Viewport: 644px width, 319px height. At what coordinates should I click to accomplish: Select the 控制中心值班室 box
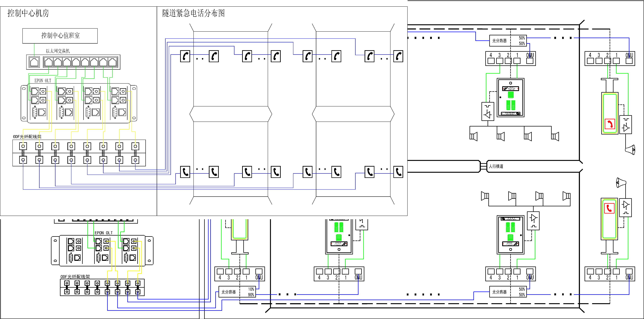(x=60, y=36)
